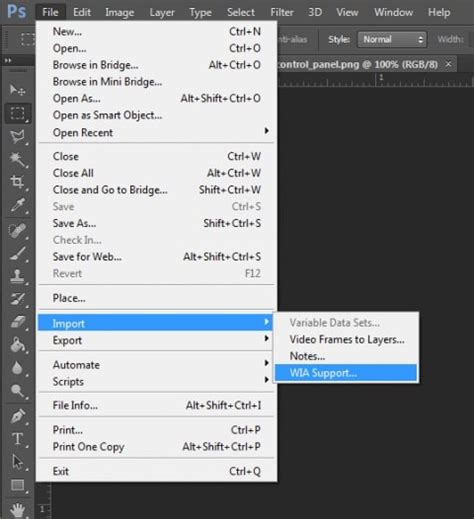The height and width of the screenshot is (519, 474).
Task: Select WIA Support... in Import submenu
Action: 346,373
